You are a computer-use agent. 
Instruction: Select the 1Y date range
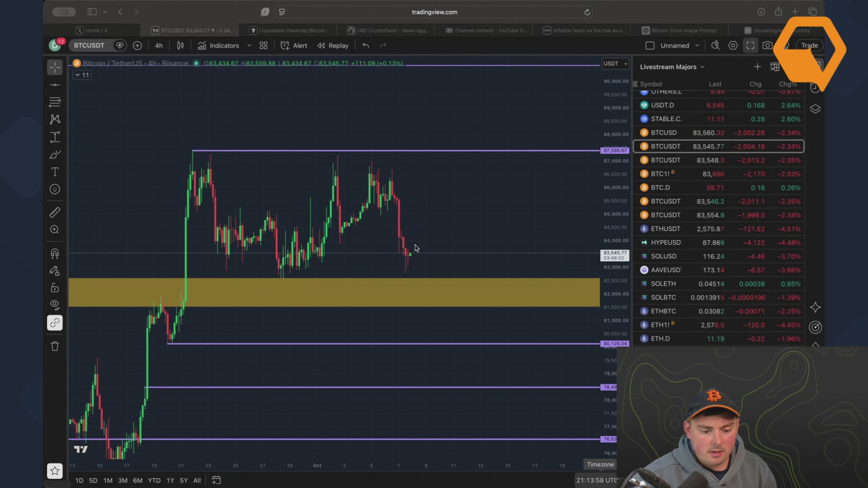tap(170, 480)
